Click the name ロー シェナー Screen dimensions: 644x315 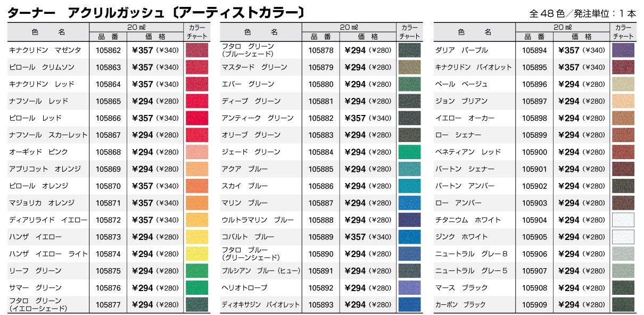coord(458,135)
